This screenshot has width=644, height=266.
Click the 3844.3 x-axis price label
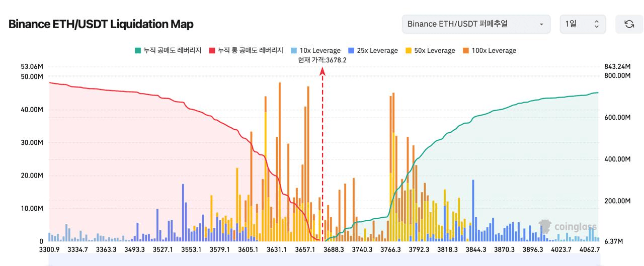[x=475, y=249]
